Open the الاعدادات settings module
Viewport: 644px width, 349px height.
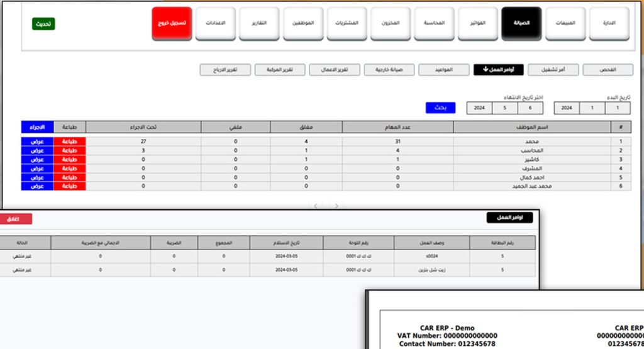coord(215,24)
